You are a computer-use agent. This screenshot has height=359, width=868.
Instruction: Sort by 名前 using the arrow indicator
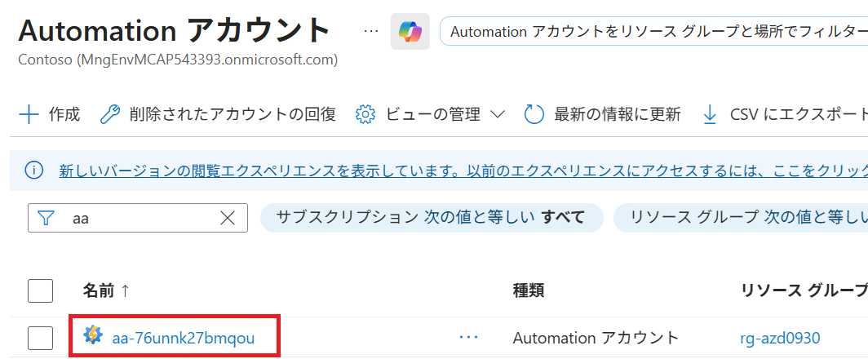pyautogui.click(x=125, y=290)
